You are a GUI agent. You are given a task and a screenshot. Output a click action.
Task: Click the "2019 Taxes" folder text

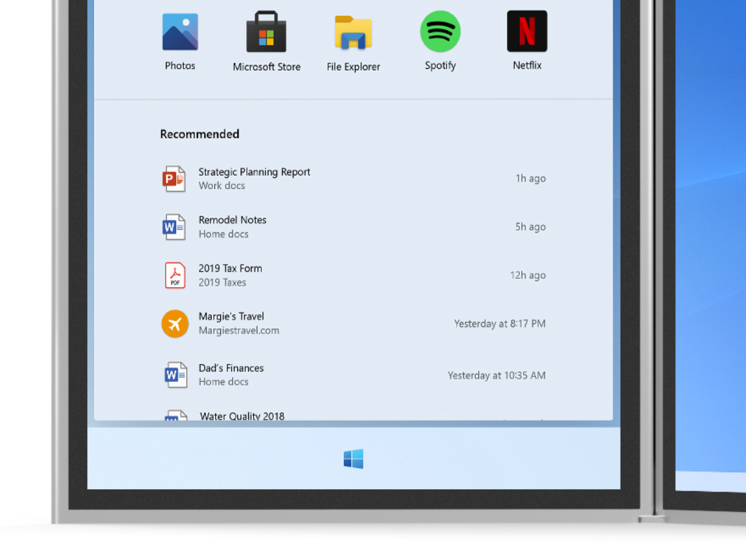[x=222, y=283]
